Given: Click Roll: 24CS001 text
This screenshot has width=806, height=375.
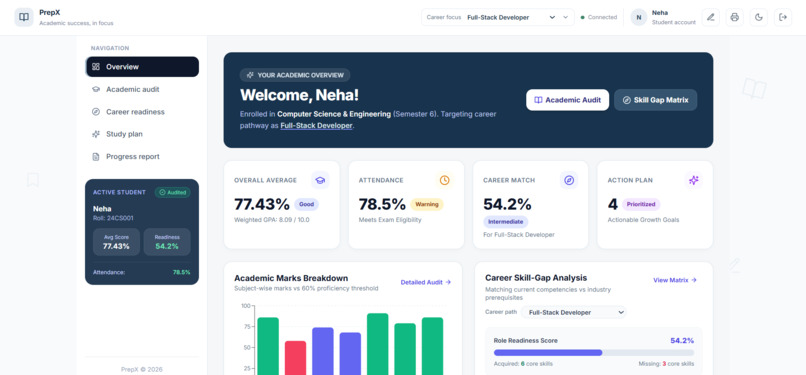Looking at the screenshot, I should point(113,218).
